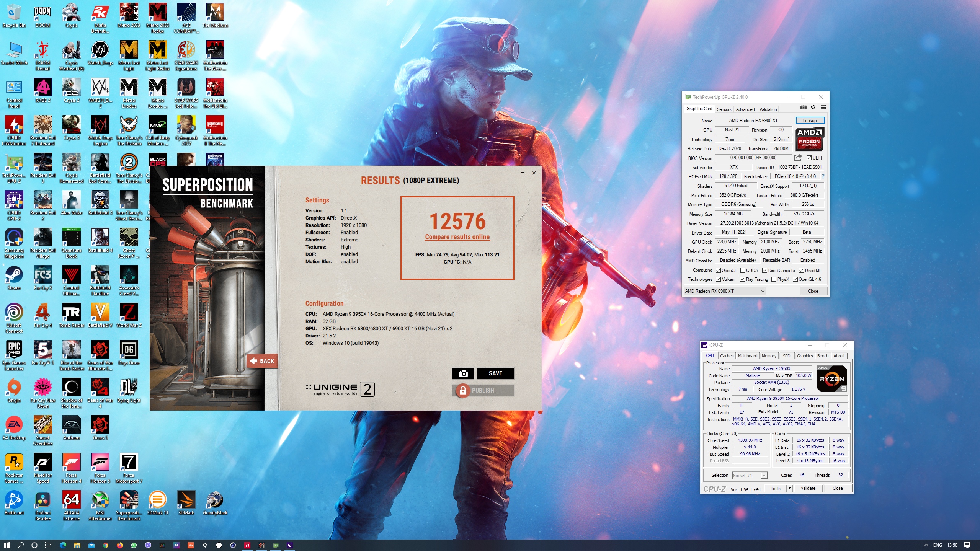Click the ENG language indicator
980x551 pixels.
point(938,545)
